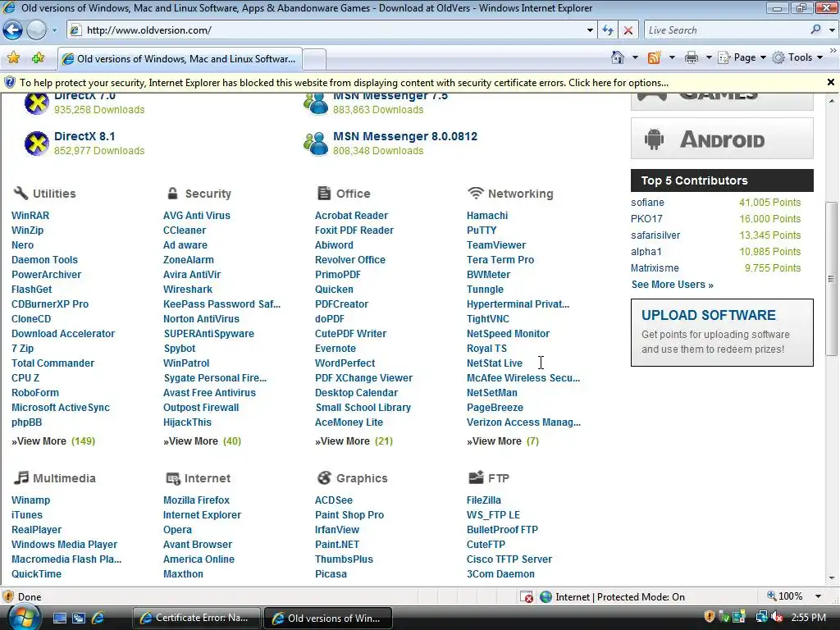Click the Show Desktop quick launch icon
840x630 pixels.
(x=59, y=619)
